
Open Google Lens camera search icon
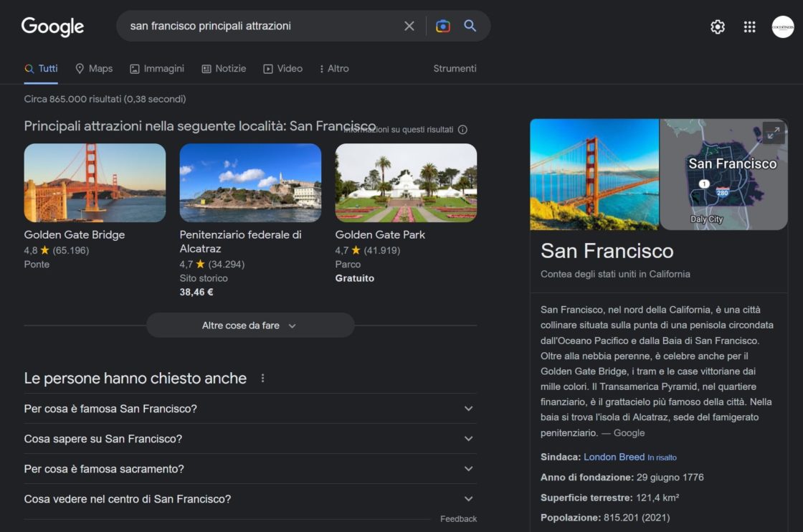point(443,26)
